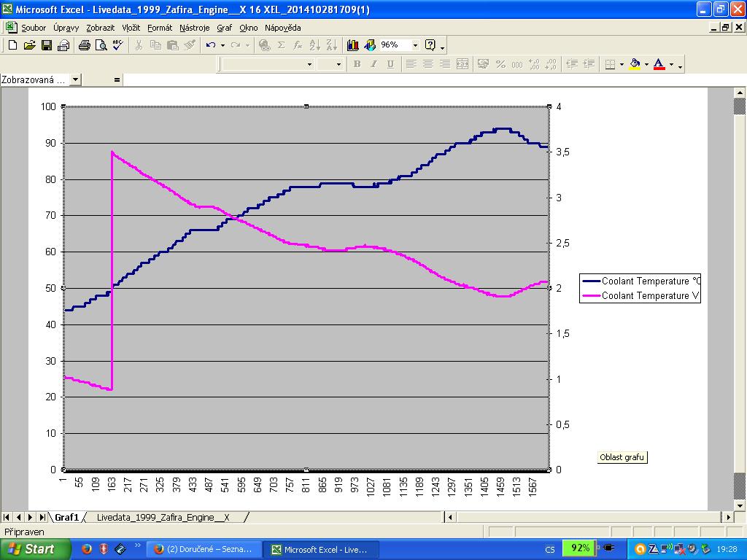Click the Open file folder icon
The width and height of the screenshot is (747, 560).
point(29,45)
